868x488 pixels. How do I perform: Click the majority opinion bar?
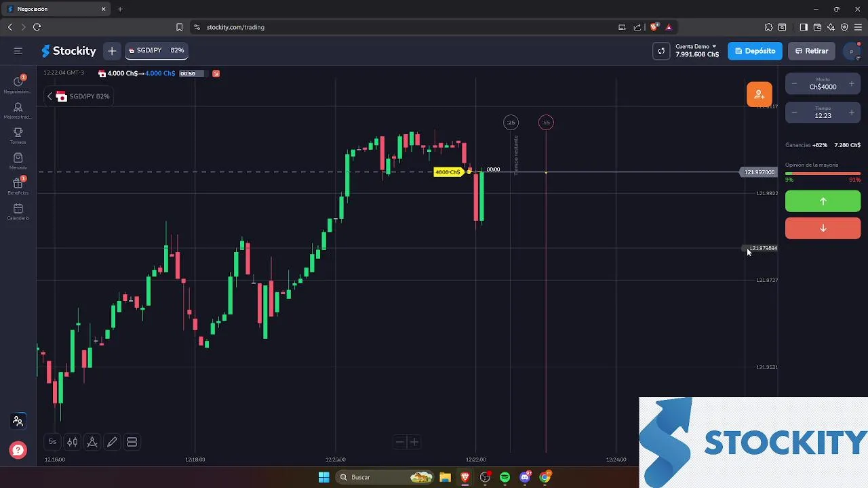click(823, 174)
